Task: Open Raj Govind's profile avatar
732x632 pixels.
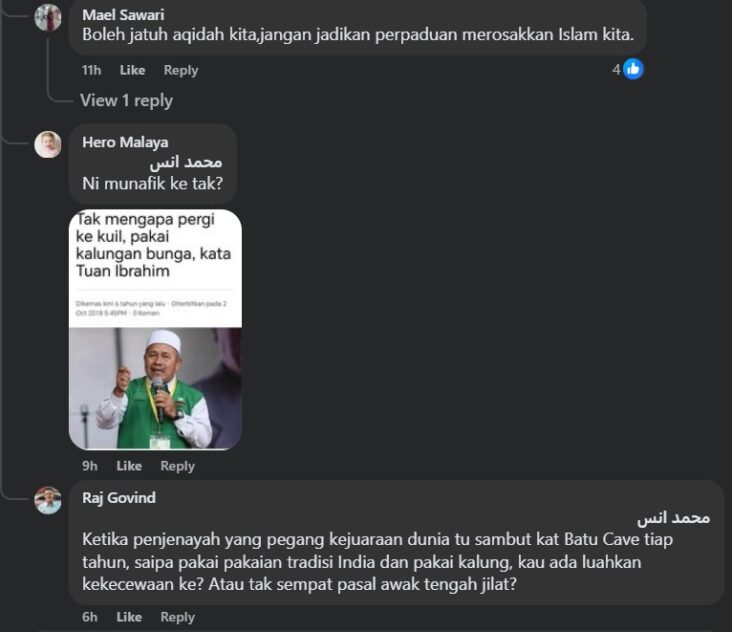Action: (x=48, y=500)
